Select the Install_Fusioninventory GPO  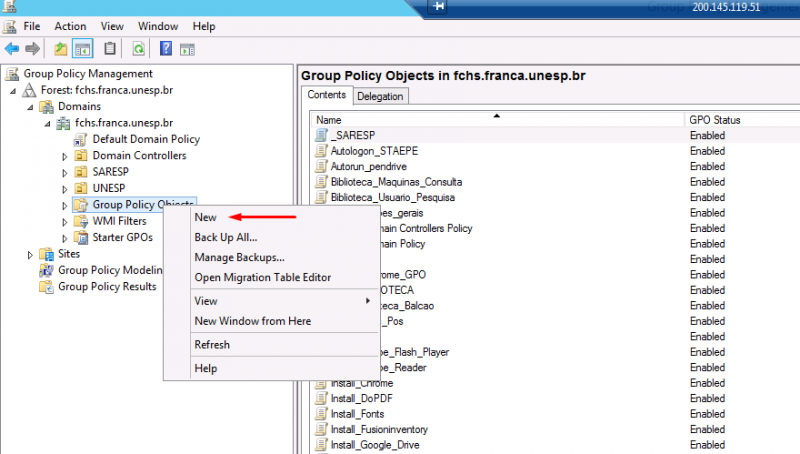point(379,430)
